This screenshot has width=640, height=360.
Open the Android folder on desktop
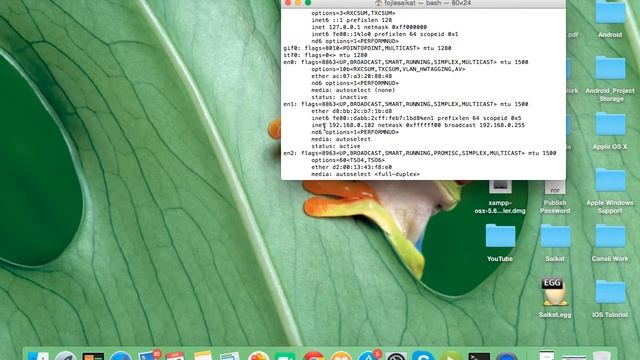610,12
